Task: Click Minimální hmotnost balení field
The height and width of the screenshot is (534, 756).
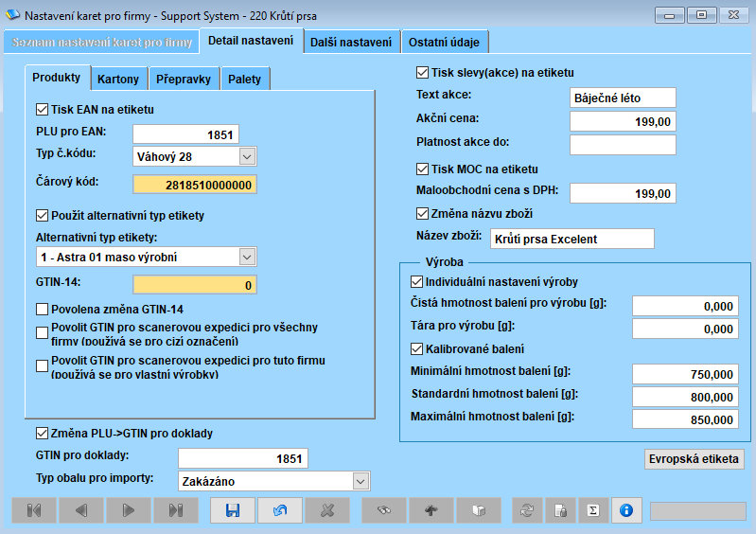Action: (685, 374)
